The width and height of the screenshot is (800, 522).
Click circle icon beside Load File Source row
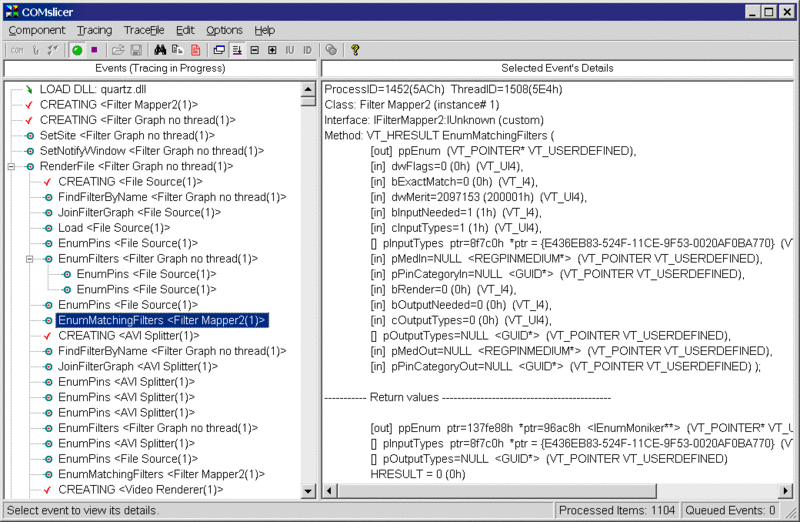point(48,228)
